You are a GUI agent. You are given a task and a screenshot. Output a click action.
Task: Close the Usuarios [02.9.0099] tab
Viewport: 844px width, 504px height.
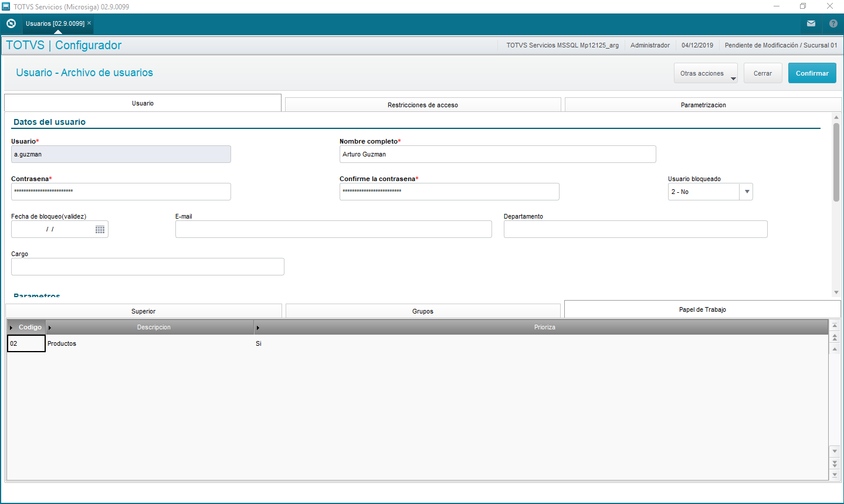89,23
